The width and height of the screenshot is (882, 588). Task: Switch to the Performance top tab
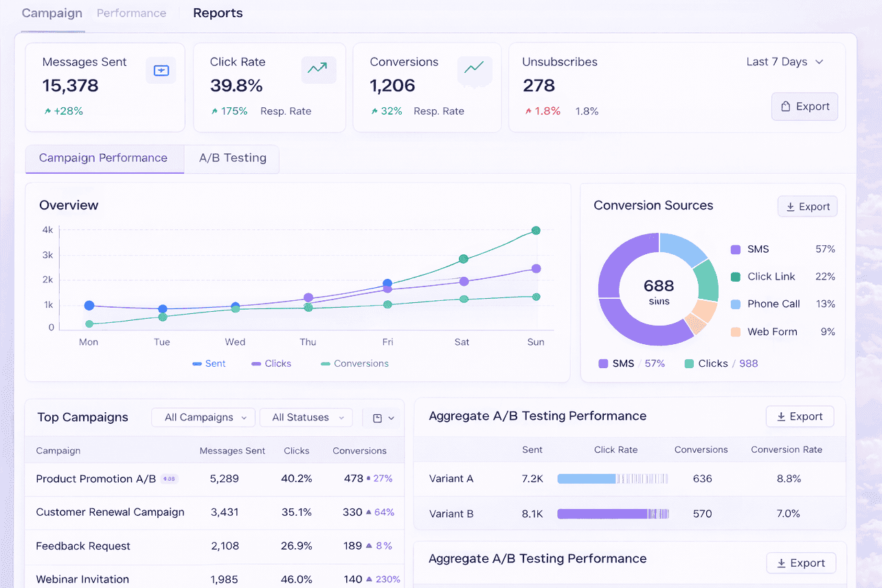pyautogui.click(x=131, y=13)
